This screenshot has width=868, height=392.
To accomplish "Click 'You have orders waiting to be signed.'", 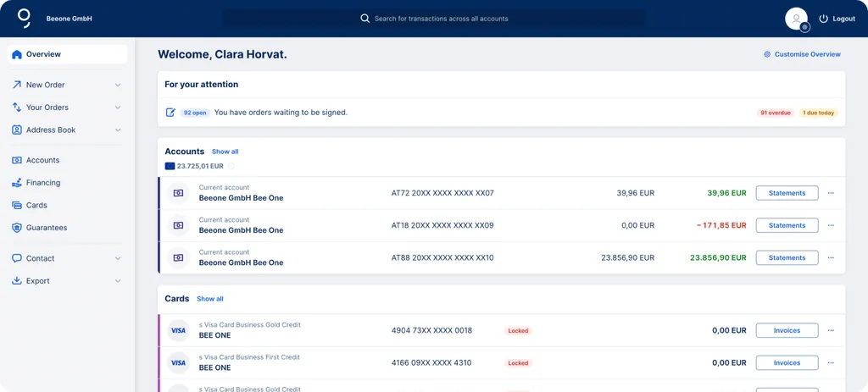I will (281, 113).
